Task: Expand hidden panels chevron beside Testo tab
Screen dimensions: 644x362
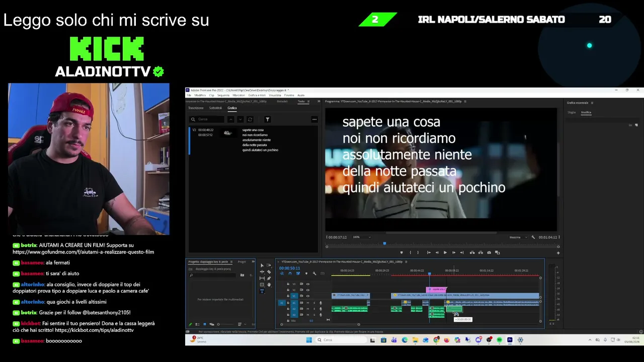Action: (318, 101)
